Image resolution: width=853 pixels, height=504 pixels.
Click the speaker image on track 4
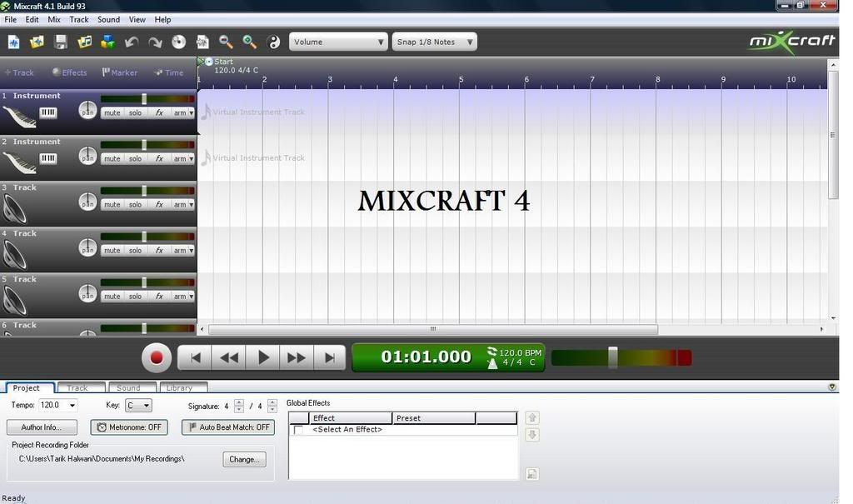point(14,255)
